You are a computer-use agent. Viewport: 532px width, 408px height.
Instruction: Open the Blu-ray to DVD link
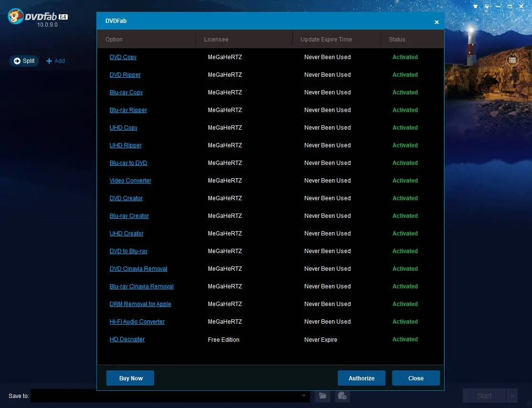click(x=129, y=163)
